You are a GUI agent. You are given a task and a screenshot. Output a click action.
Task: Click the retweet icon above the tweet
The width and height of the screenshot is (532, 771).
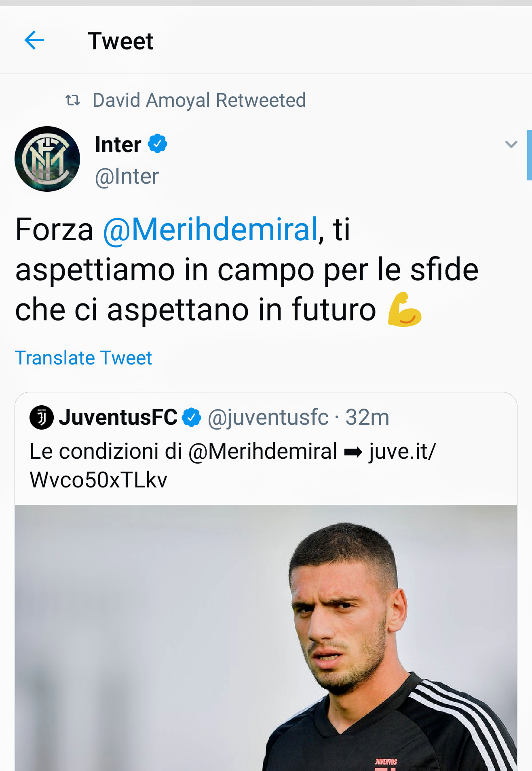(x=73, y=100)
